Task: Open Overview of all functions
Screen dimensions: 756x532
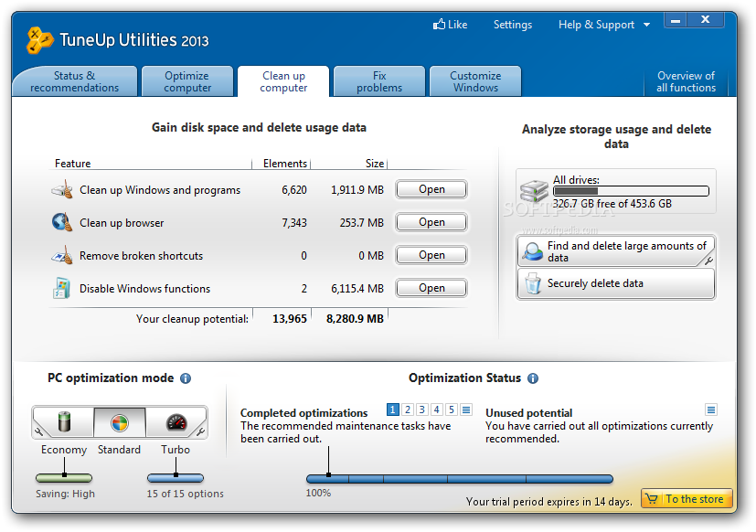Action: (687, 81)
